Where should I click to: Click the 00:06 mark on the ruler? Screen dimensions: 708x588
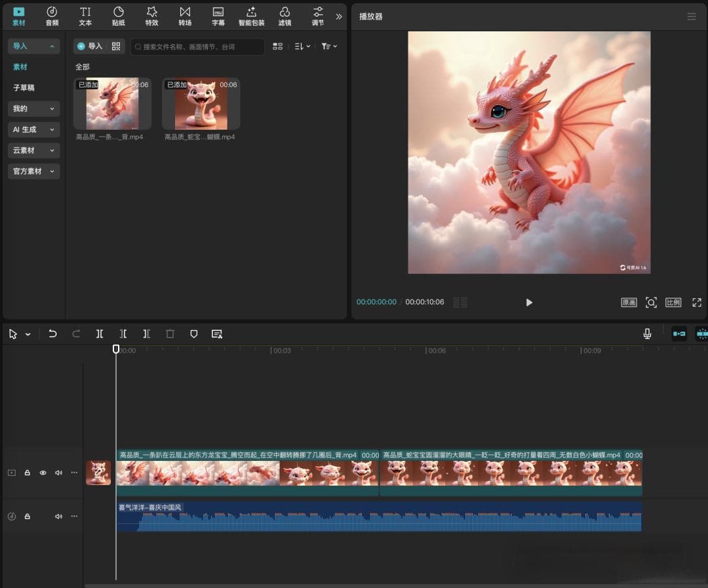coord(436,351)
